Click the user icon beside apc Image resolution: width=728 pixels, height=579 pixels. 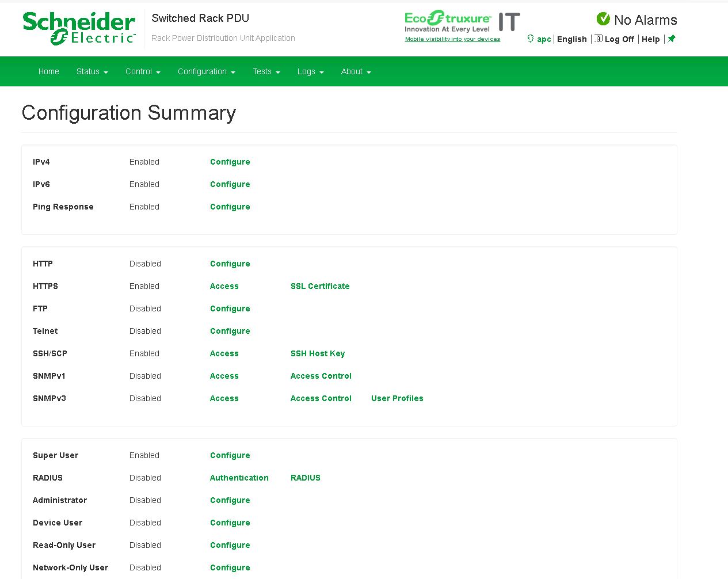point(531,39)
